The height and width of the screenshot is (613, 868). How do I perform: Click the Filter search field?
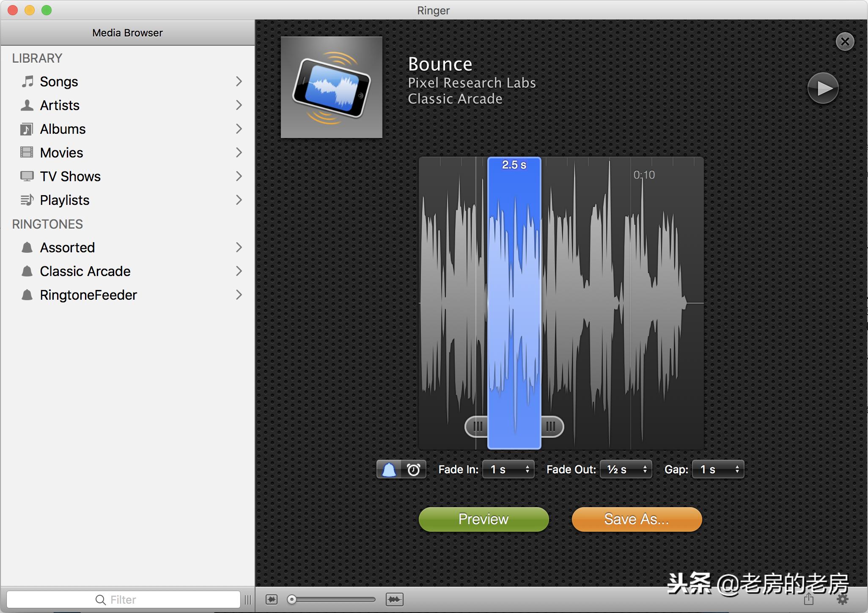coord(124,599)
